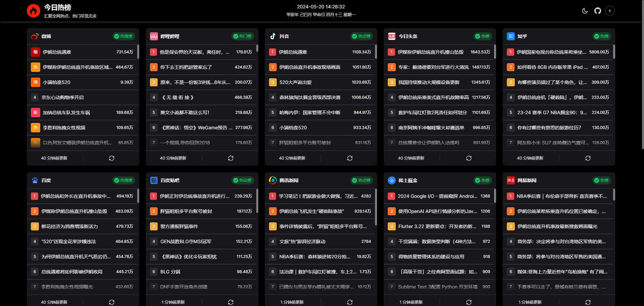Click 1 分钟前更新 on the 稀土掘金 card
Screen dimensions: 644x306
click(411, 302)
